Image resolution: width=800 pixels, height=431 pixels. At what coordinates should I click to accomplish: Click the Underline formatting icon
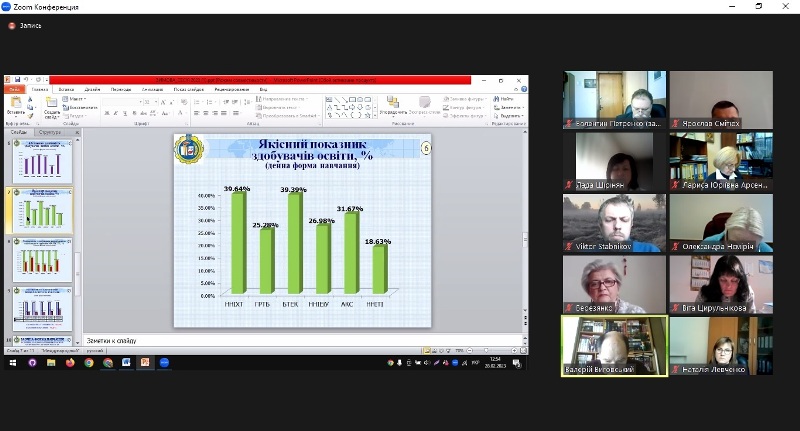[x=124, y=113]
